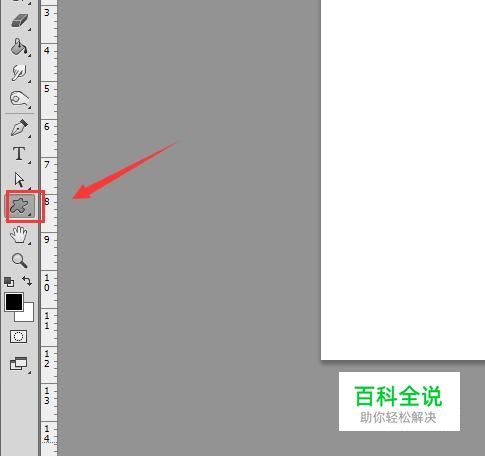Select the Zoom magnifier tool

[19, 261]
